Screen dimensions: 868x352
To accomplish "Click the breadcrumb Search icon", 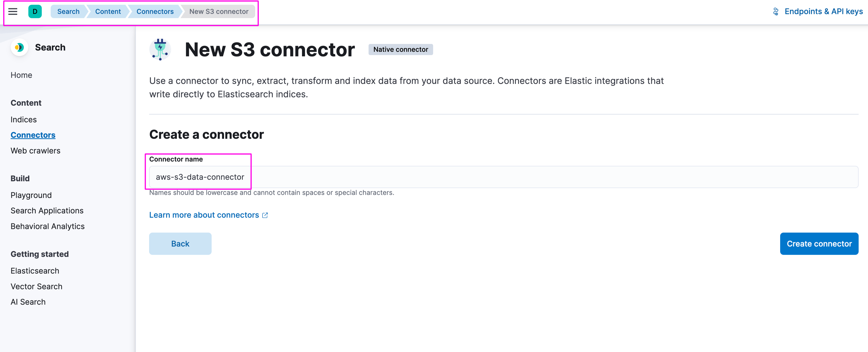I will pyautogui.click(x=68, y=11).
